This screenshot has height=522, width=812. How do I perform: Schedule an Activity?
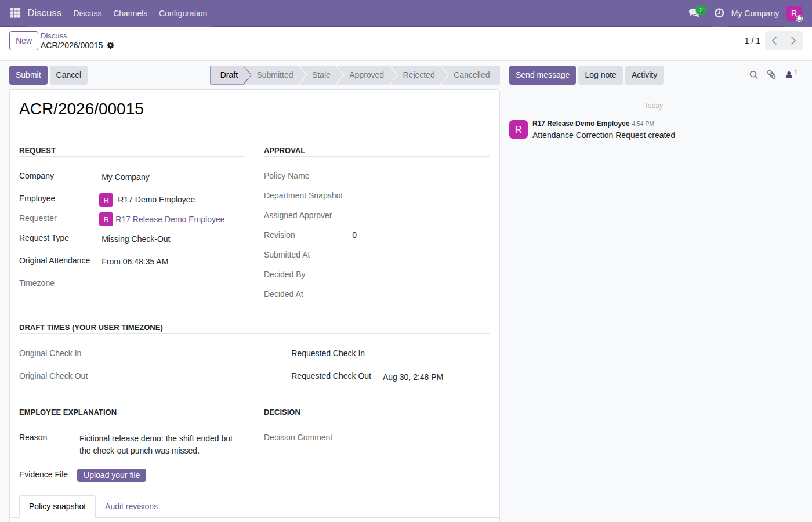coord(644,75)
